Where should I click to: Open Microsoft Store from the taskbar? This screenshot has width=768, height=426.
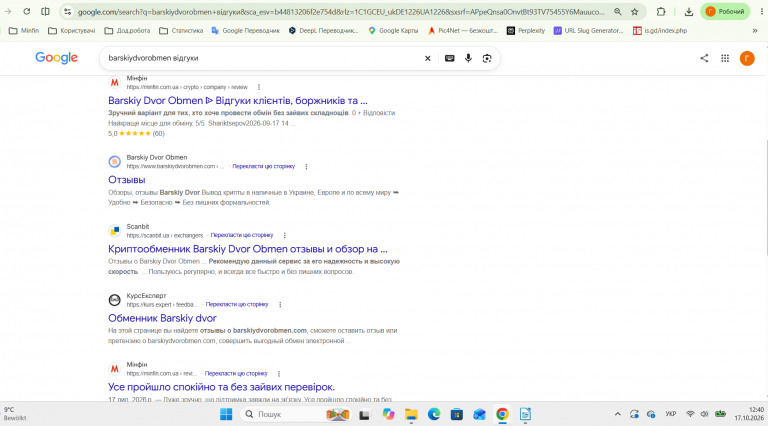[x=456, y=414]
